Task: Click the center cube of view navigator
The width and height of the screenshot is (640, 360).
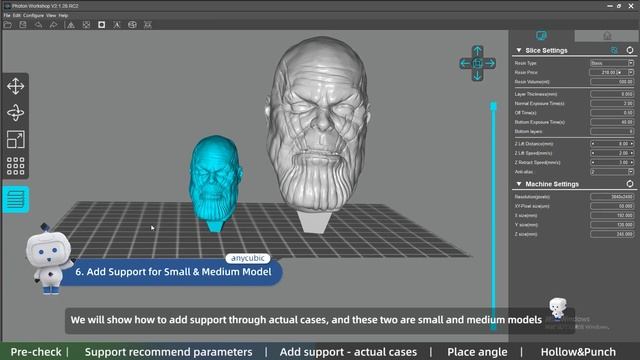Action: [478, 63]
